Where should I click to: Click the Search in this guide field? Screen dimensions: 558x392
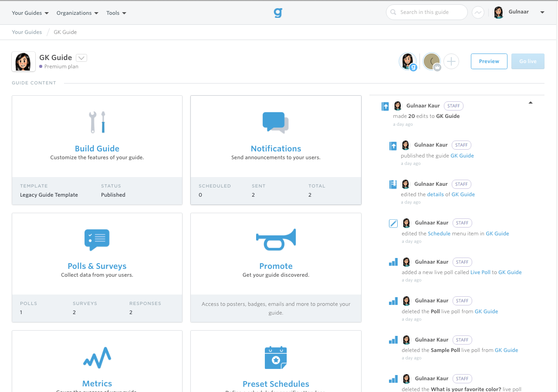(426, 12)
